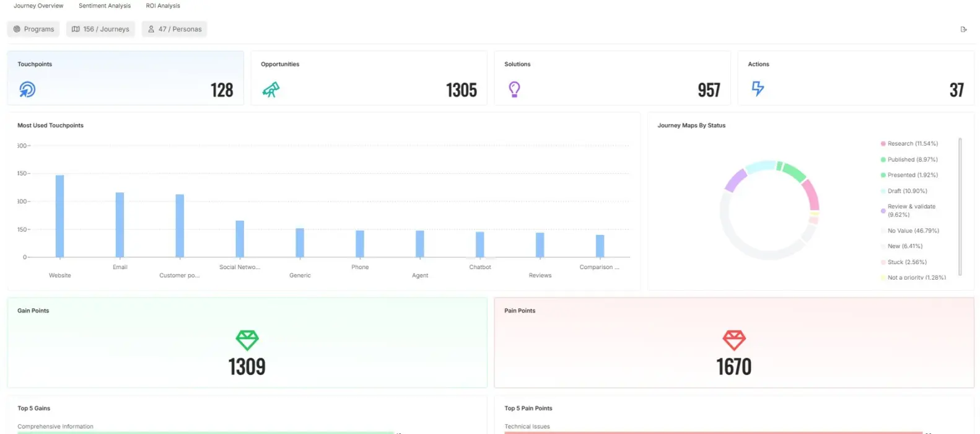Click the Touchpoints target icon
Screen dimensions: 980x434
(x=27, y=89)
